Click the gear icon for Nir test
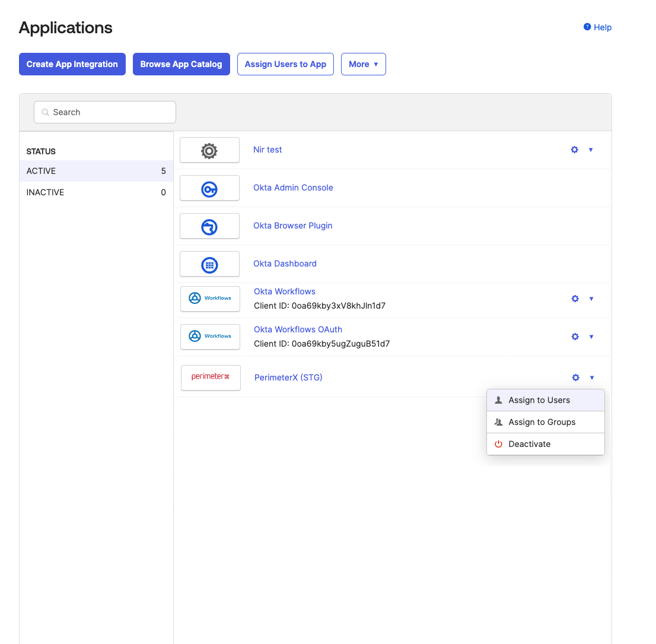Screen dimensions: 656x644 (574, 150)
